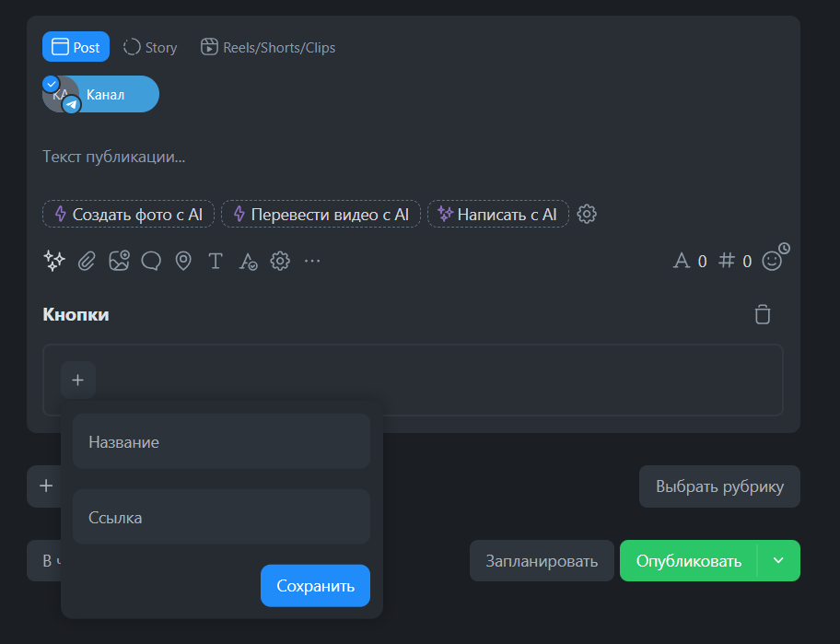Click the text formatting T icon
Viewport: 840px width, 644px height.
click(216, 261)
